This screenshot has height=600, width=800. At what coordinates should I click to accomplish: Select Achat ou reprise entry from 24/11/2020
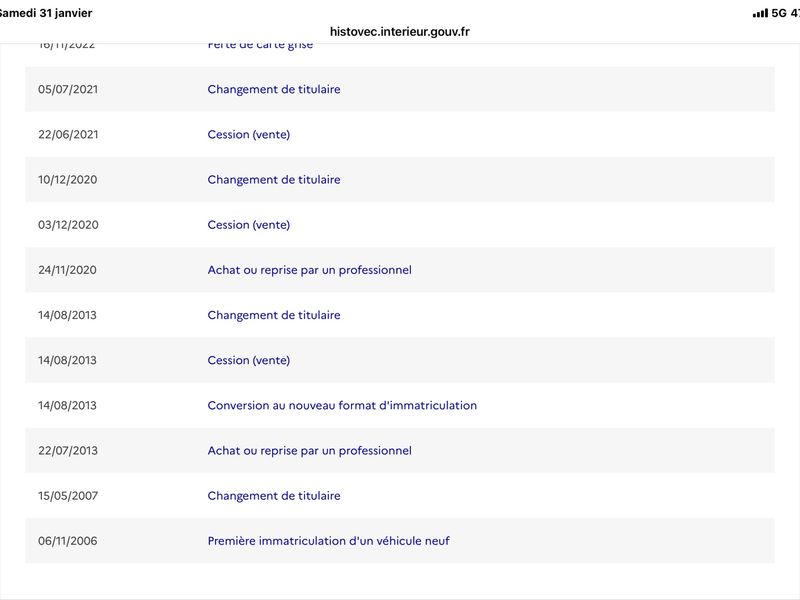click(x=309, y=270)
